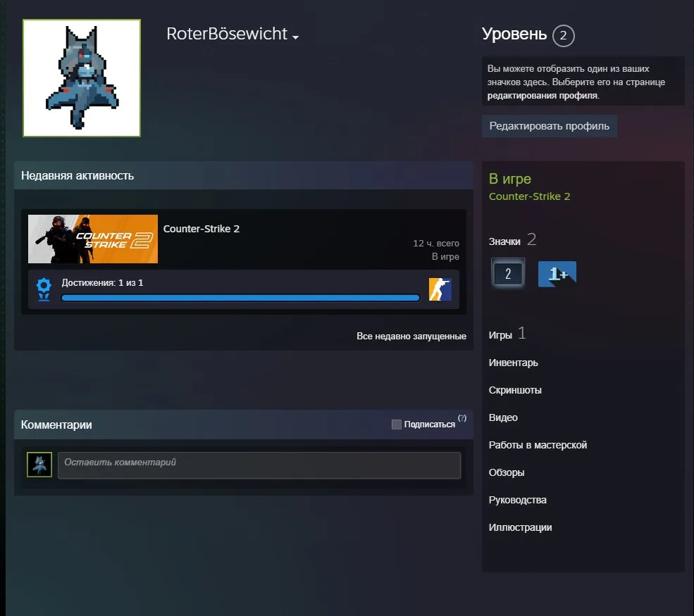Open Все недавно запущенные link
This screenshot has width=694, height=616.
pos(411,336)
